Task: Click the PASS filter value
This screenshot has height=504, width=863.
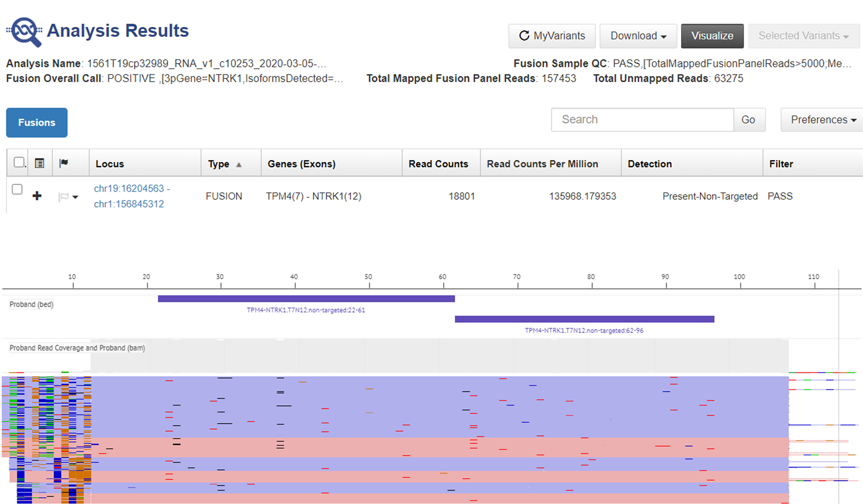Action: pyautogui.click(x=780, y=196)
